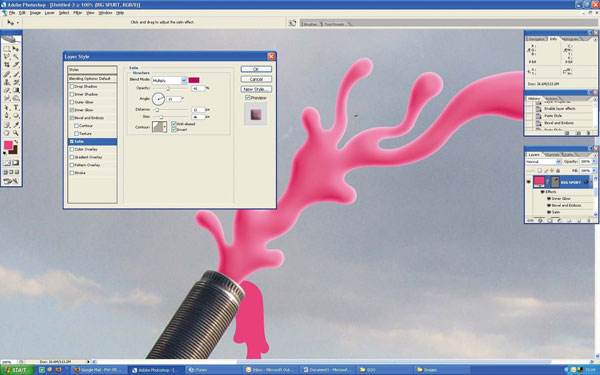Uncheck Preview in Layer Style dialog
The height and width of the screenshot is (375, 600).
(x=248, y=98)
